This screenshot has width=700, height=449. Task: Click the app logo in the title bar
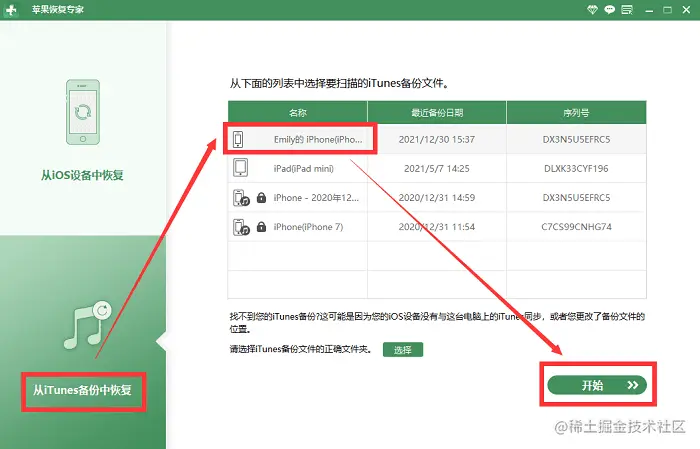[10, 9]
